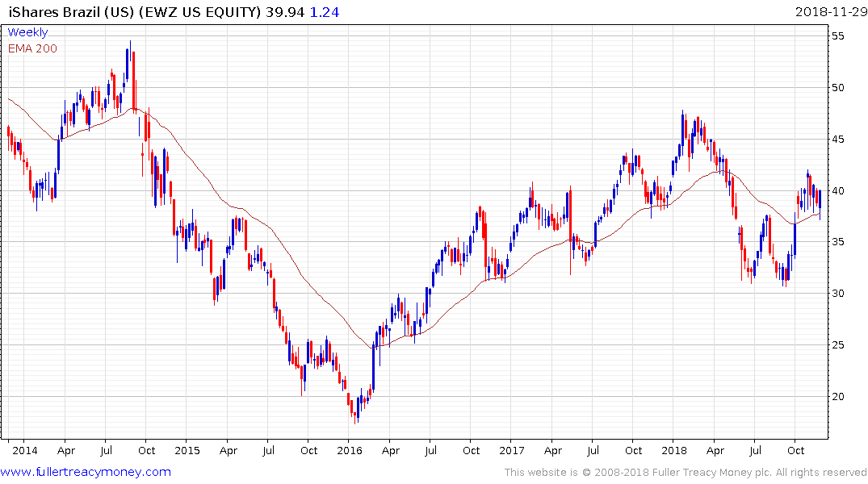Click the chart date 2018-11-29
The width and height of the screenshot is (868, 484).
pos(831,12)
